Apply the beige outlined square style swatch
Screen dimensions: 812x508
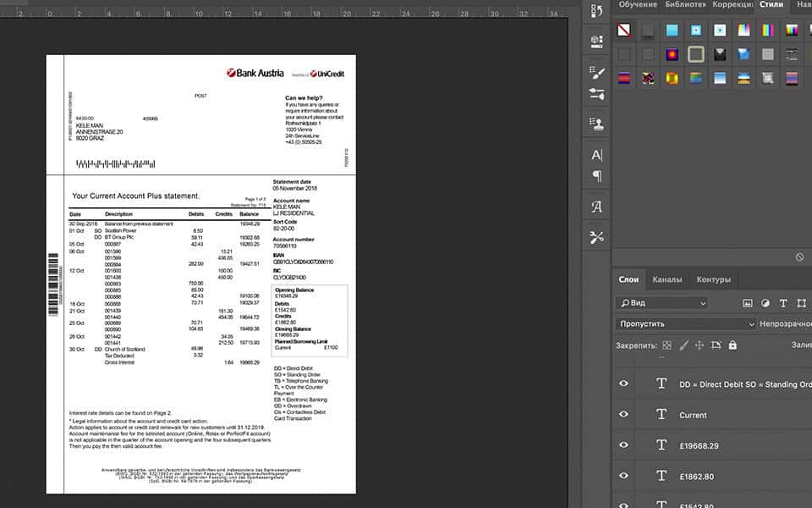(696, 54)
